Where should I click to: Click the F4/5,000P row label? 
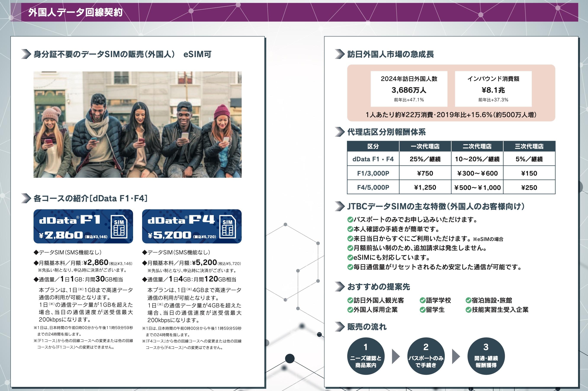pyautogui.click(x=373, y=187)
